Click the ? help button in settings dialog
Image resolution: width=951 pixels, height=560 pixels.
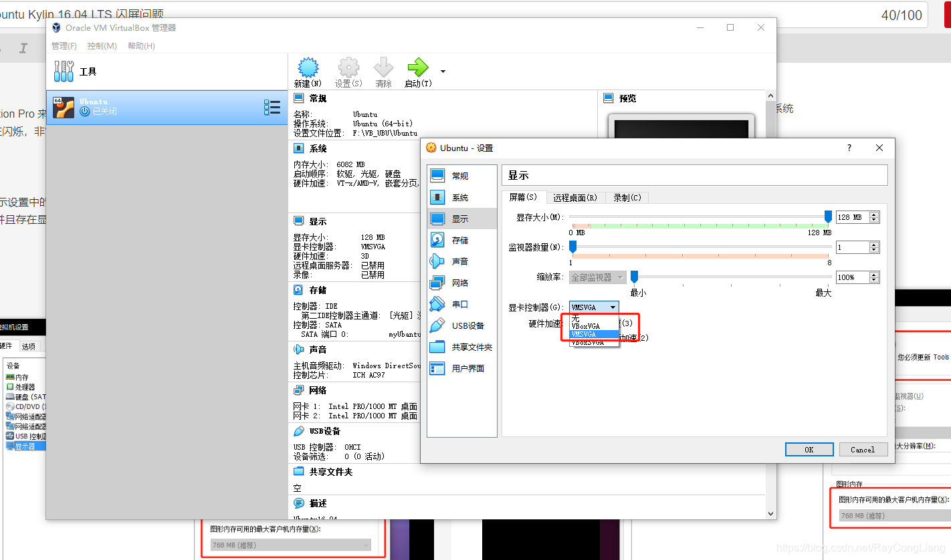pyautogui.click(x=849, y=148)
